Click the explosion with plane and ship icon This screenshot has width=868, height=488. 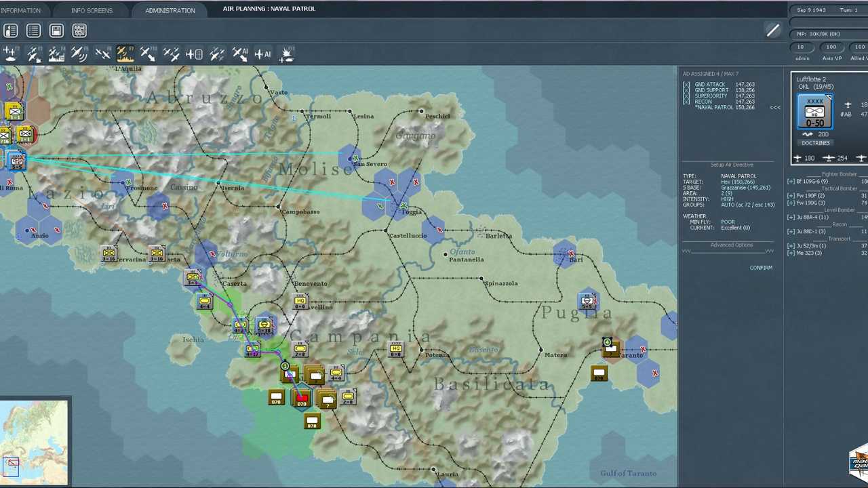(x=286, y=54)
